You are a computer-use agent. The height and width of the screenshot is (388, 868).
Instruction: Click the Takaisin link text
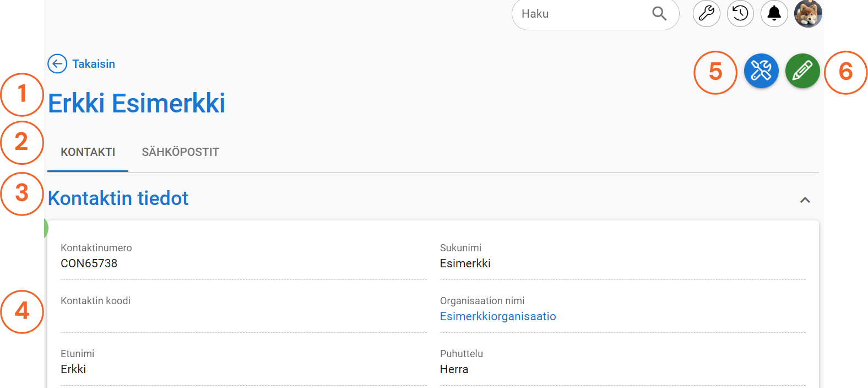pyautogui.click(x=94, y=64)
